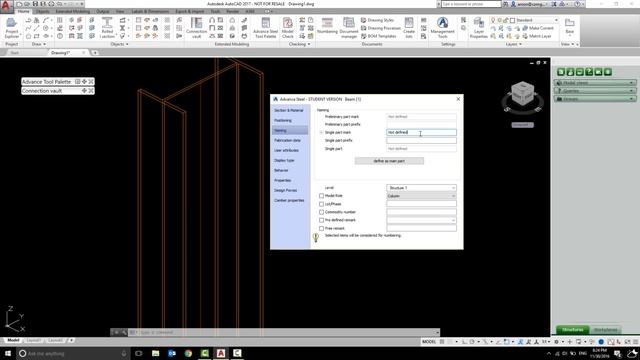This screenshot has width=640, height=360.
Task: Open the Extended Modeling ribbon tab
Action: click(73, 11)
